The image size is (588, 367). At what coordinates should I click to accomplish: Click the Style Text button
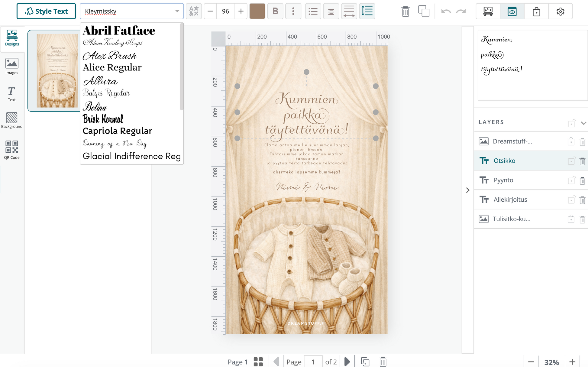coord(46,11)
